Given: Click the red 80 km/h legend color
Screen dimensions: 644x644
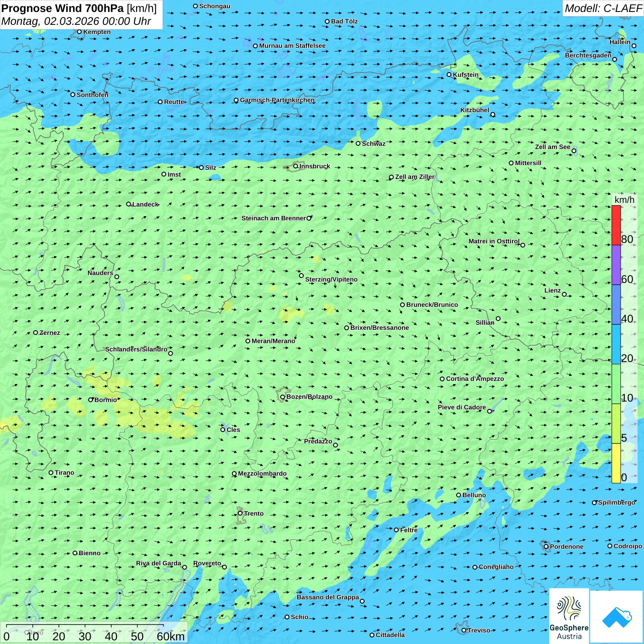Looking at the screenshot, I should [616, 225].
